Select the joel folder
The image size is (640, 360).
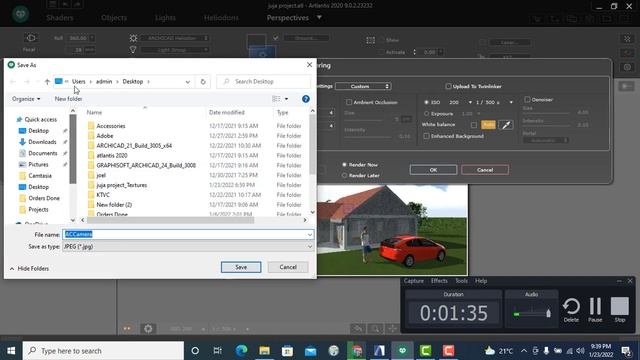101,175
